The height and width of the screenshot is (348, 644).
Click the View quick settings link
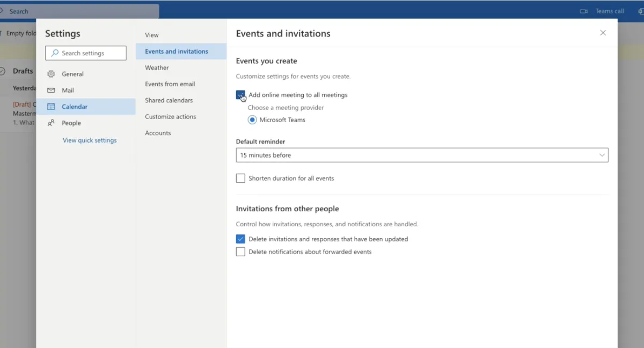tap(90, 140)
